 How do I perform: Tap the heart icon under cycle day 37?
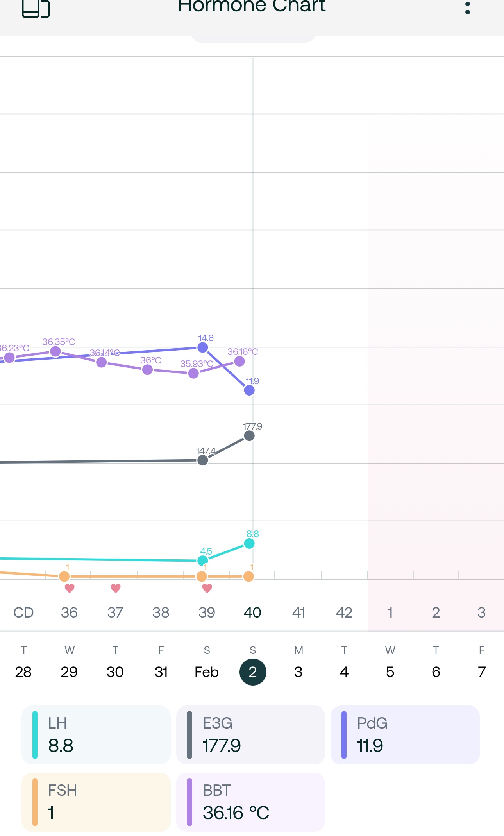coord(116,588)
